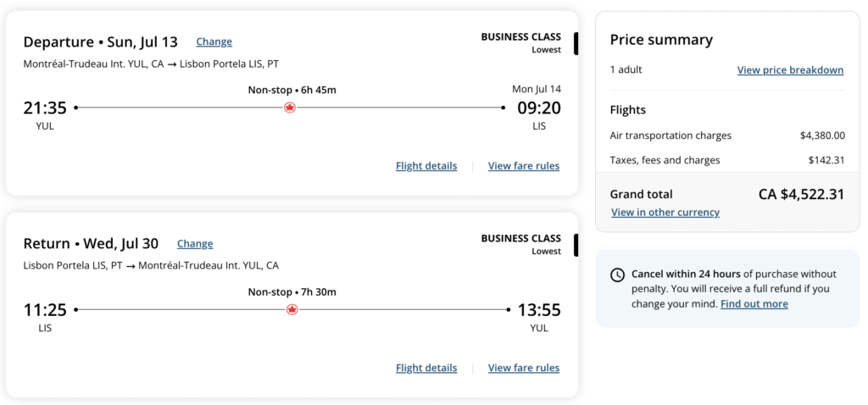Click the 21:35 departure time from YUL
The width and height of the screenshot is (868, 405).
pyautogui.click(x=45, y=108)
